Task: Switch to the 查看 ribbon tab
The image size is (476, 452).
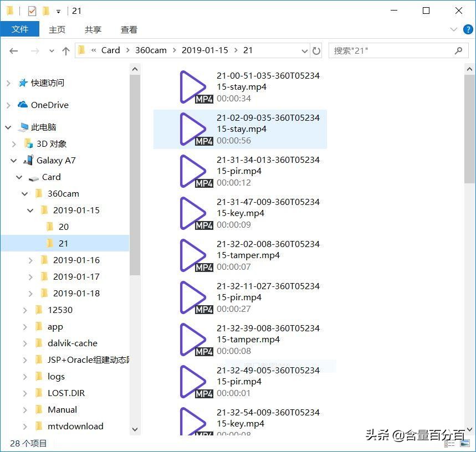Action: coord(129,29)
